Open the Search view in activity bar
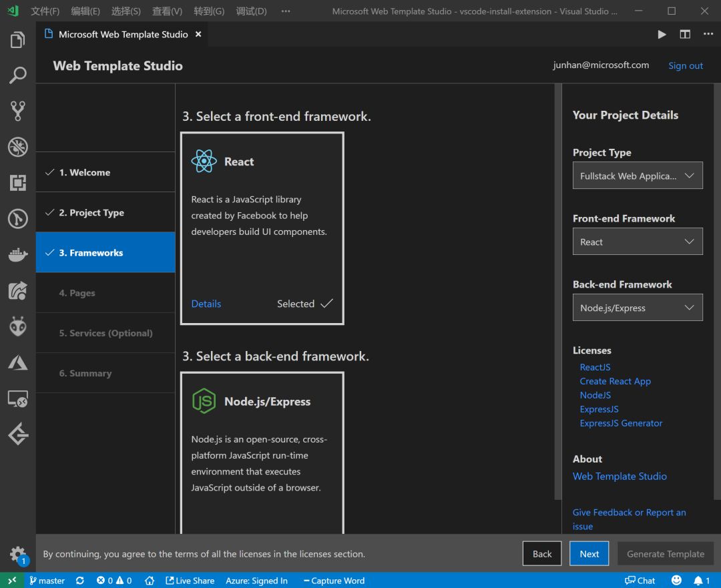Screen dimensions: 721x588 point(17,75)
